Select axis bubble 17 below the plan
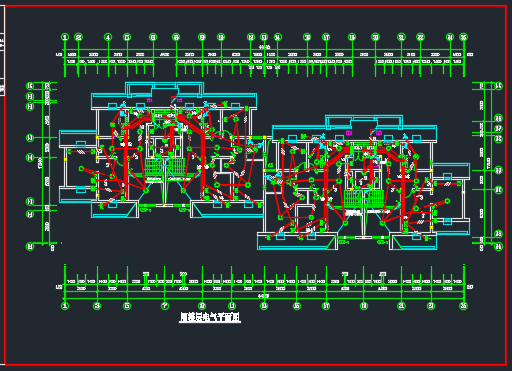 [326, 306]
